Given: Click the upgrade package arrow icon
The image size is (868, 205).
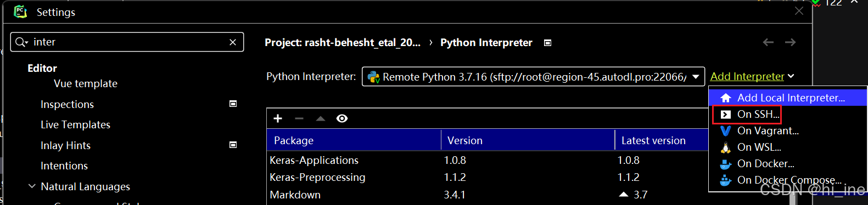Looking at the screenshot, I should point(321,118).
